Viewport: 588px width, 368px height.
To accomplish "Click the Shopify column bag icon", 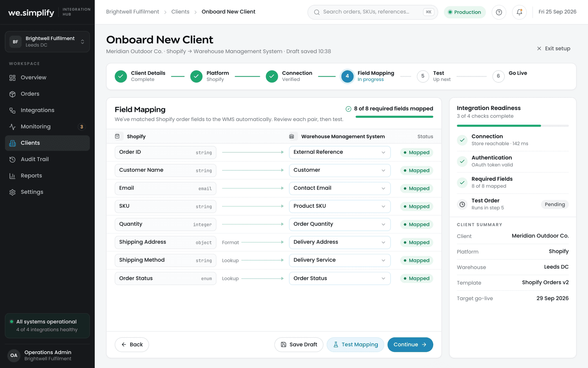I will (117, 136).
